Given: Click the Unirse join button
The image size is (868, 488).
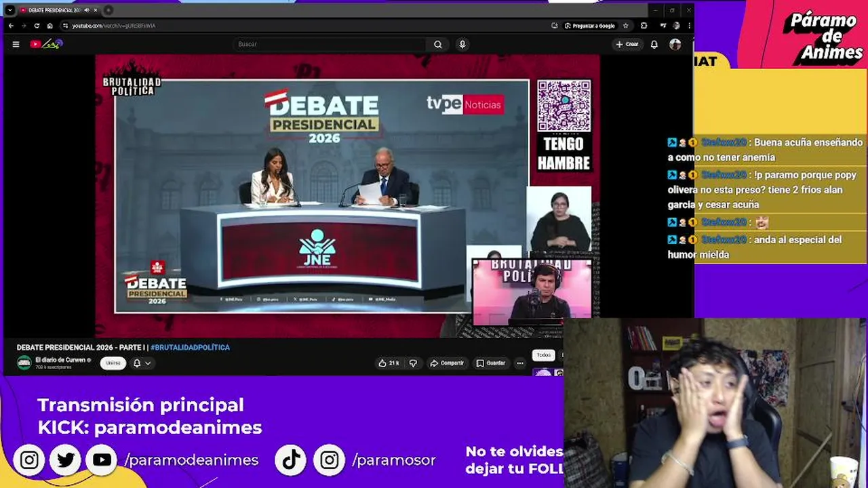Looking at the screenshot, I should pos(113,363).
